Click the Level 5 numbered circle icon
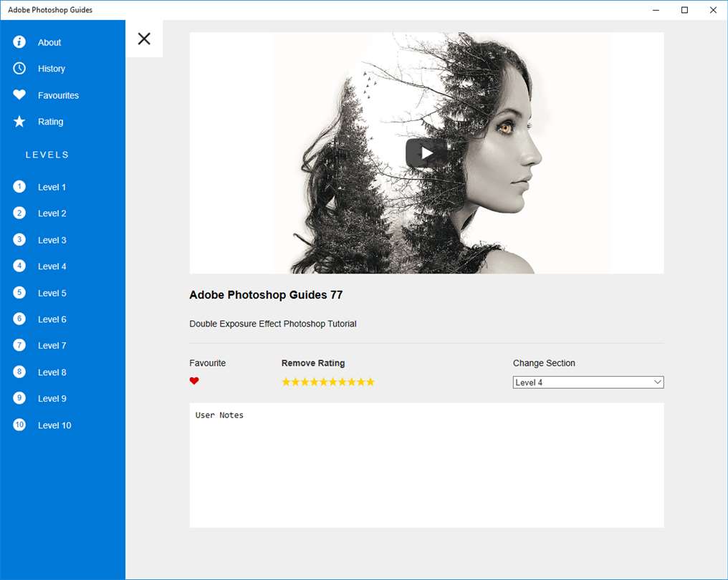728x580 pixels. point(19,292)
